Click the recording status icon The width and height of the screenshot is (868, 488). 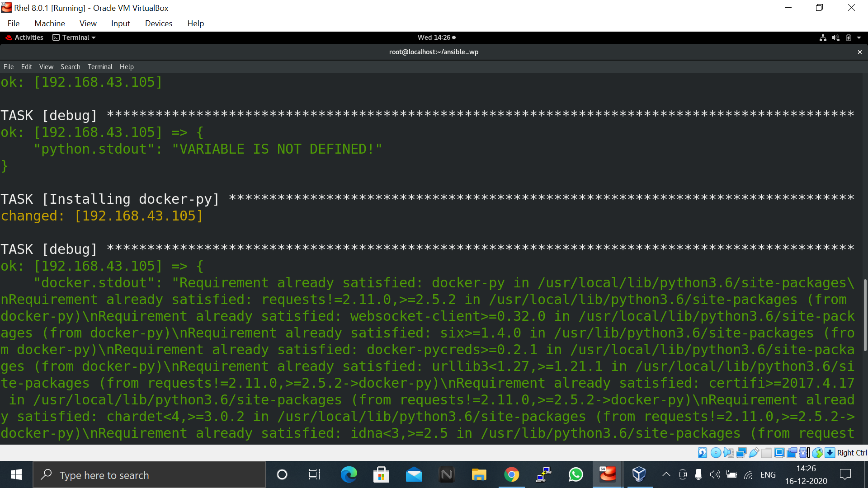(792, 453)
